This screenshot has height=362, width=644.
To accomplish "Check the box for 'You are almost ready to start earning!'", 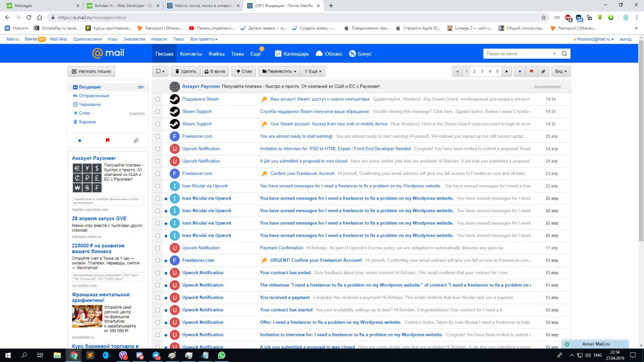I will click(x=157, y=136).
